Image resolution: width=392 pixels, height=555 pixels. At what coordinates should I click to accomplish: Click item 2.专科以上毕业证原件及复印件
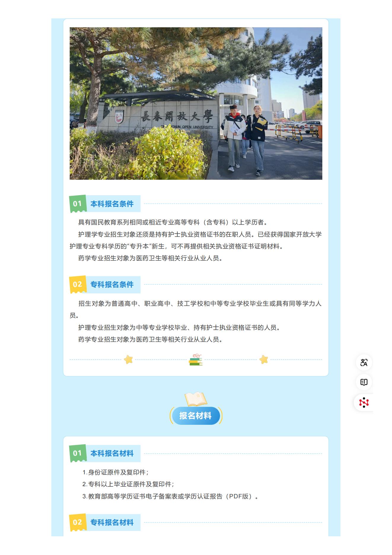coord(128,484)
